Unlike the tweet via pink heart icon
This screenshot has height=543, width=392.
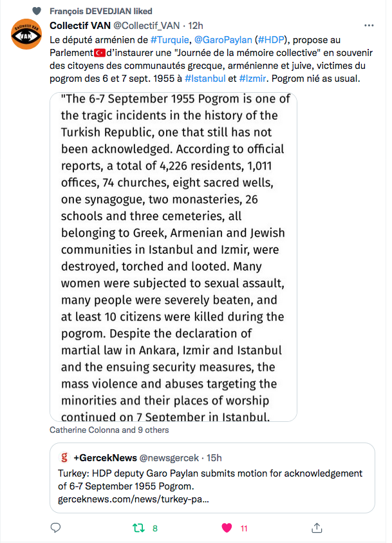227,528
